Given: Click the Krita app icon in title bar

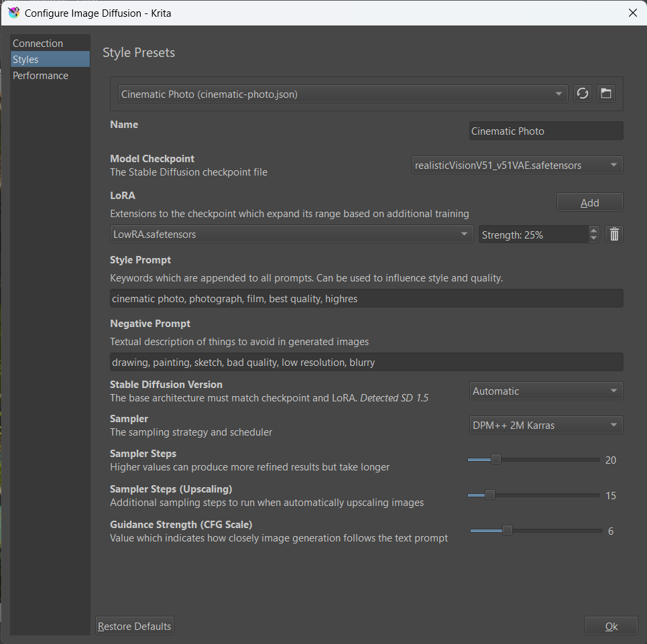Looking at the screenshot, I should click(13, 13).
